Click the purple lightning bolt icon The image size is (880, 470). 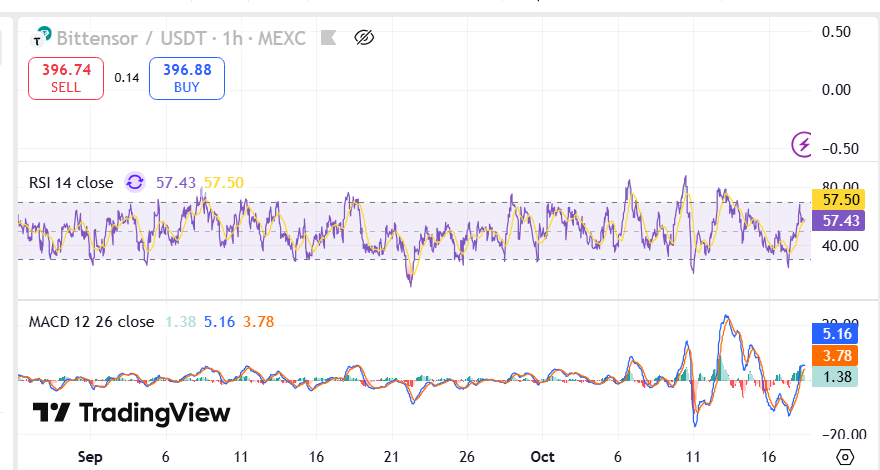tap(803, 145)
